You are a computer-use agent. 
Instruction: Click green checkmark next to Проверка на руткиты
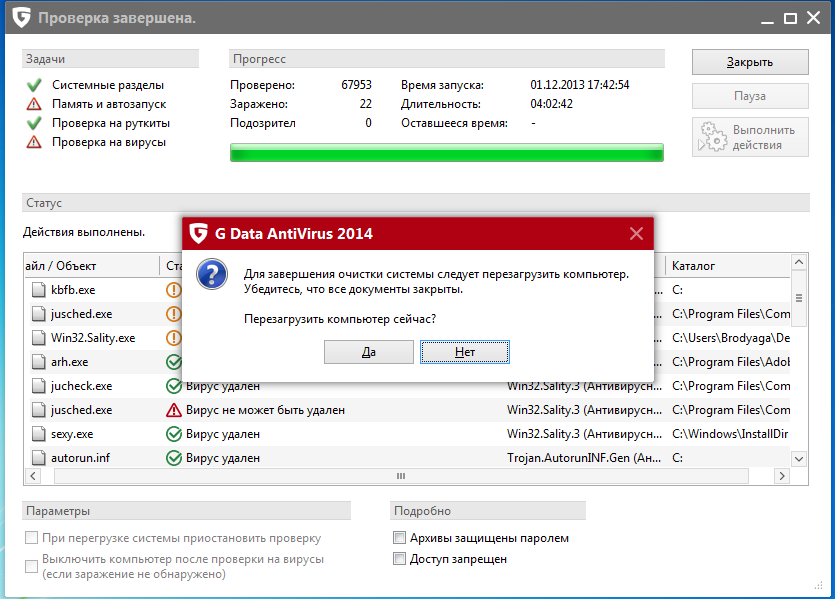click(x=34, y=123)
